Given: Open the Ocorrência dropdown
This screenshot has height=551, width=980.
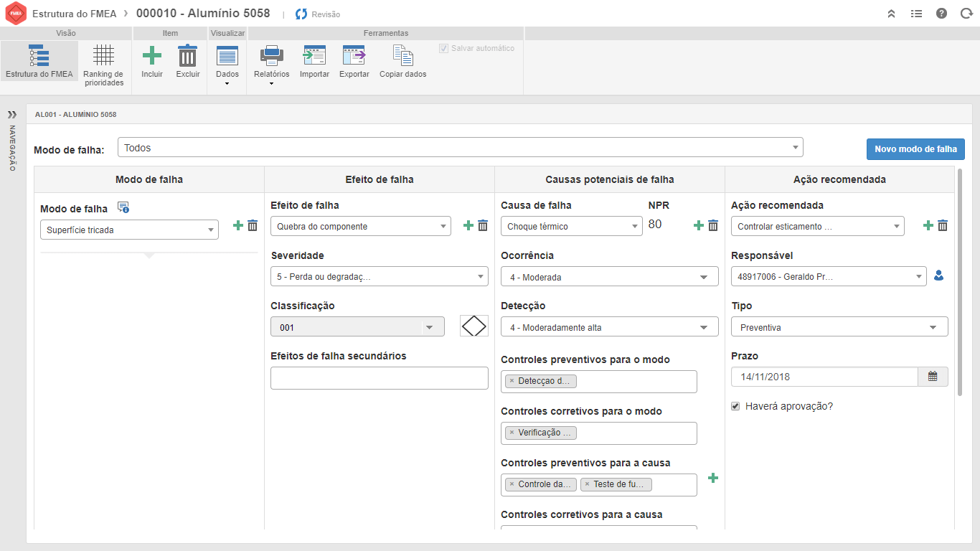Looking at the screenshot, I should tap(705, 277).
